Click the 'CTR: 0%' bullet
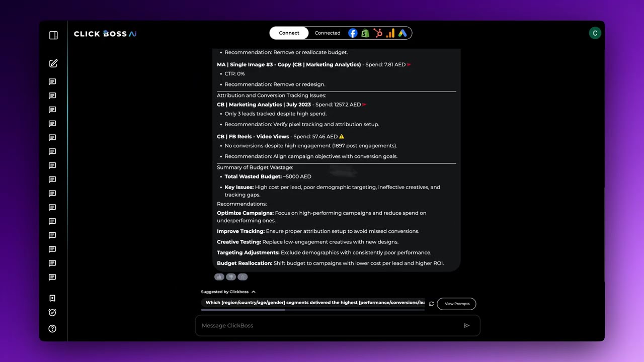644x362 pixels. pos(234,73)
